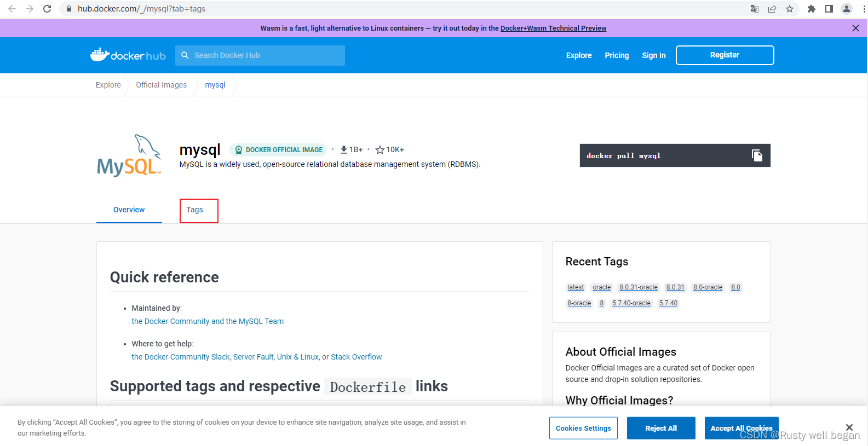The height and width of the screenshot is (446, 868).
Task: Open Docker Community and MySQL Team link
Action: (208, 321)
